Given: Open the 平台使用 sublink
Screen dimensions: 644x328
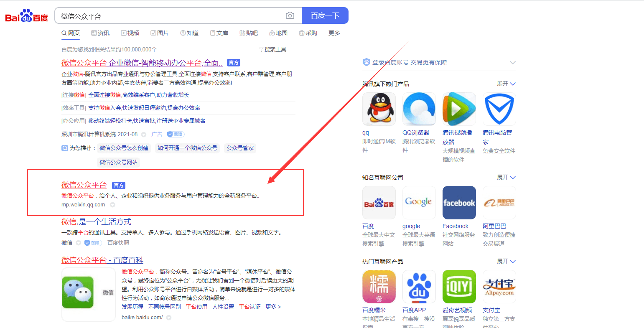Looking at the screenshot, I should 196,307.
